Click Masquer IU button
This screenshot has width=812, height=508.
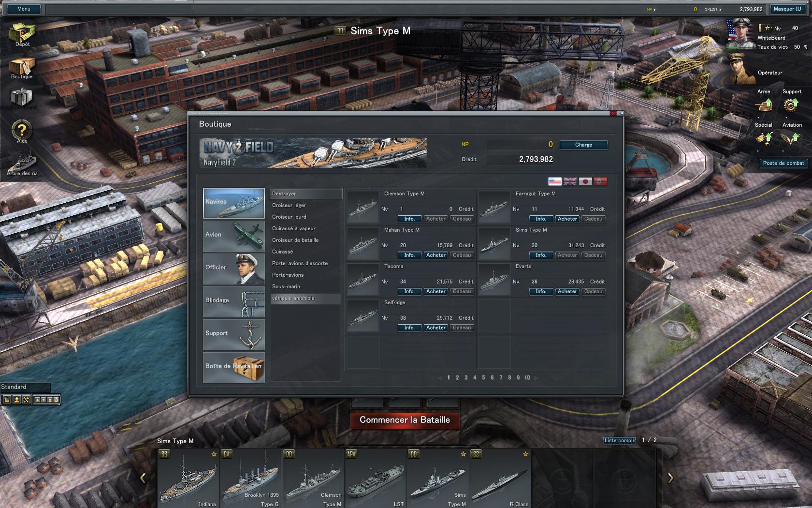787,9
